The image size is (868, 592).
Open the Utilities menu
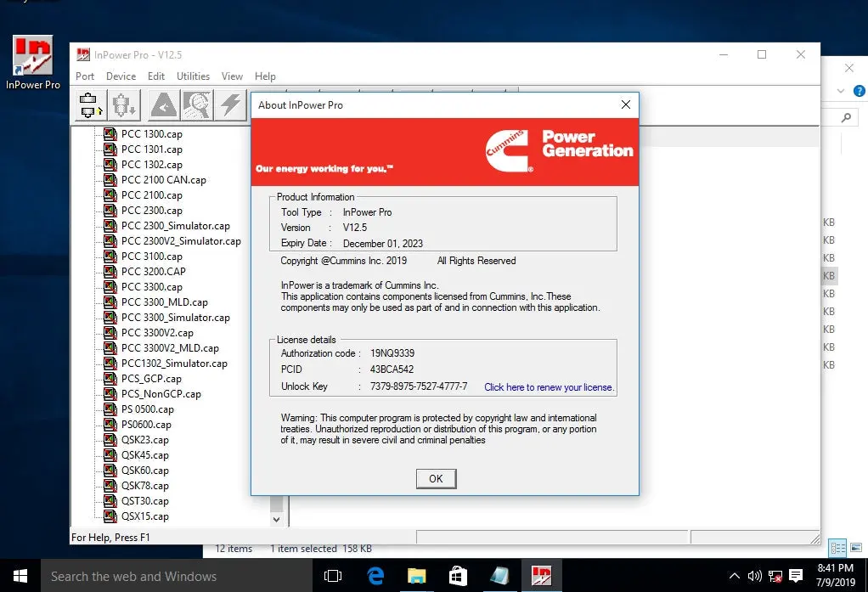[193, 76]
